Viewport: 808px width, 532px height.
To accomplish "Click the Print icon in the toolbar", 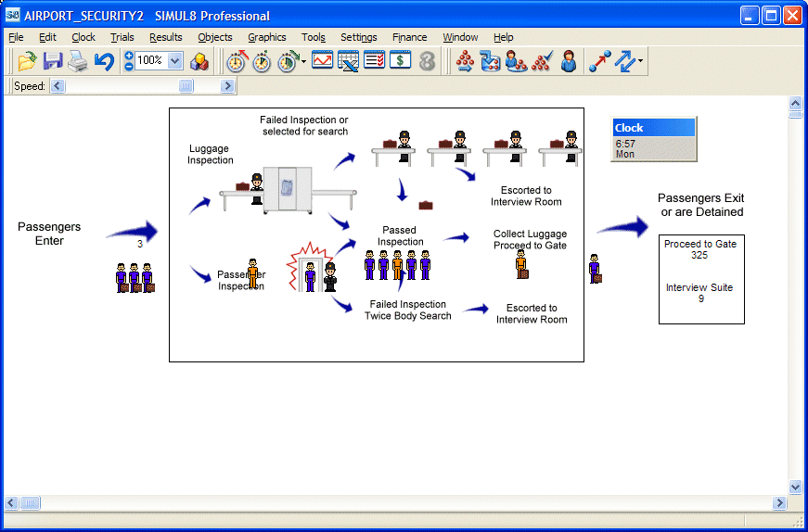I will [78, 62].
